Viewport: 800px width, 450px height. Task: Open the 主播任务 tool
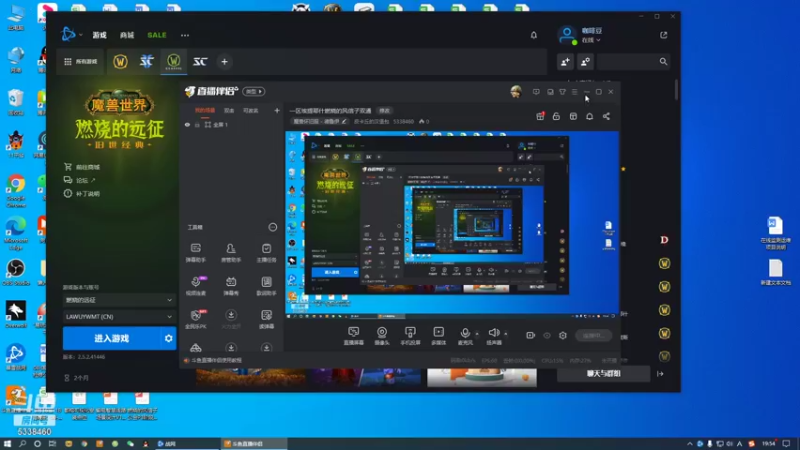coord(266,253)
